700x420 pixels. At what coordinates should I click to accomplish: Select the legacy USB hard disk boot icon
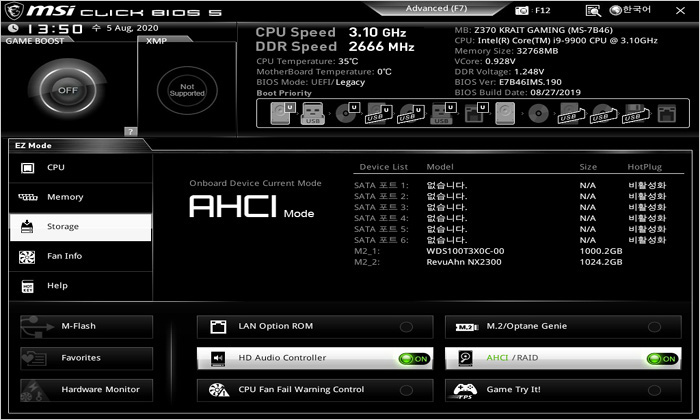point(571,113)
